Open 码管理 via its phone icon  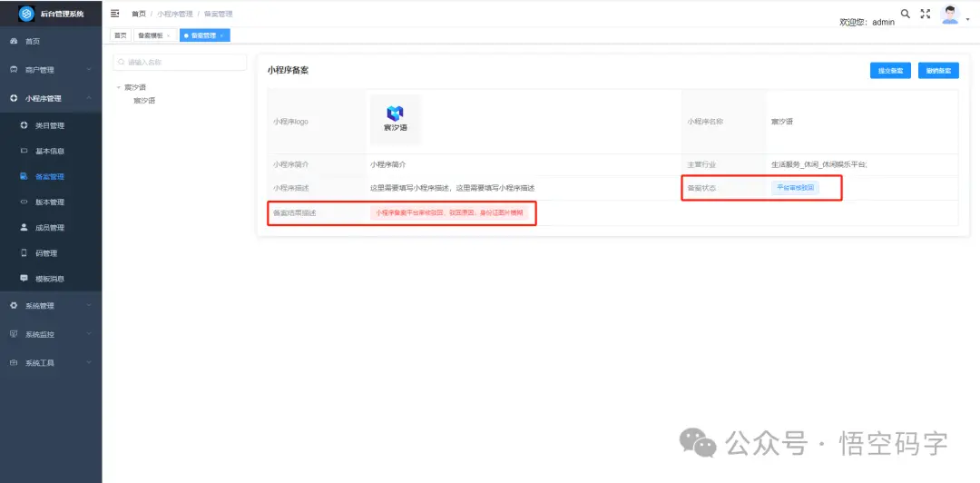click(24, 252)
